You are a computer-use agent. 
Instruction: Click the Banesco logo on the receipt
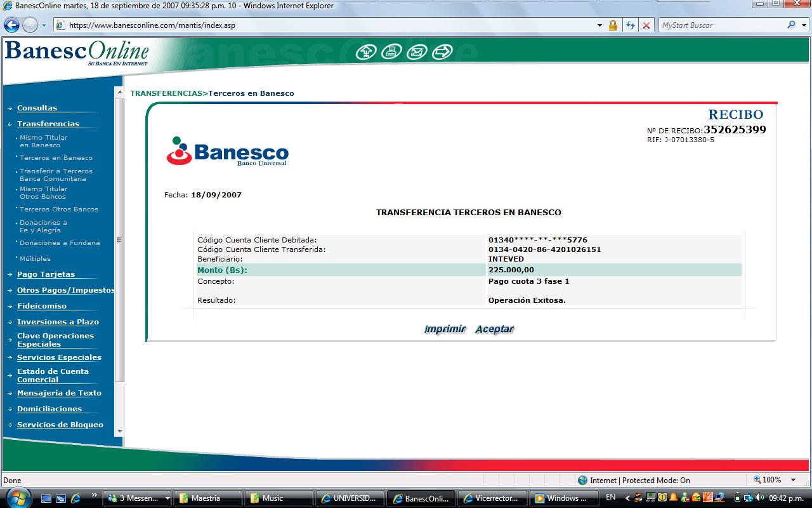pyautogui.click(x=227, y=151)
